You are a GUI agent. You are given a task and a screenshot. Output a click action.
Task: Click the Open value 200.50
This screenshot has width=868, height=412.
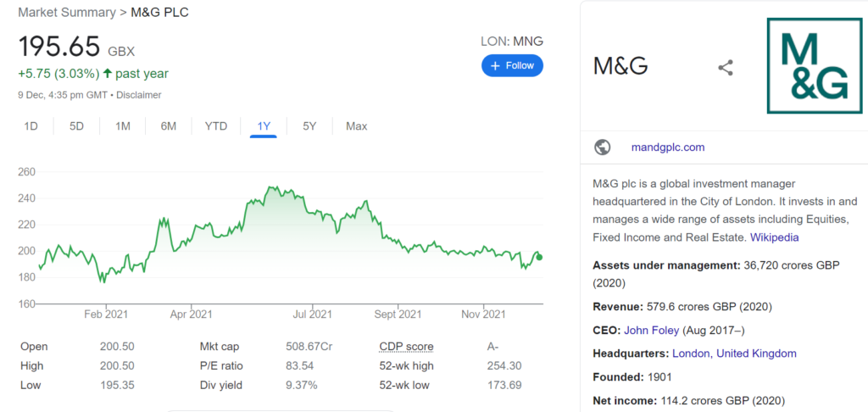click(117, 347)
